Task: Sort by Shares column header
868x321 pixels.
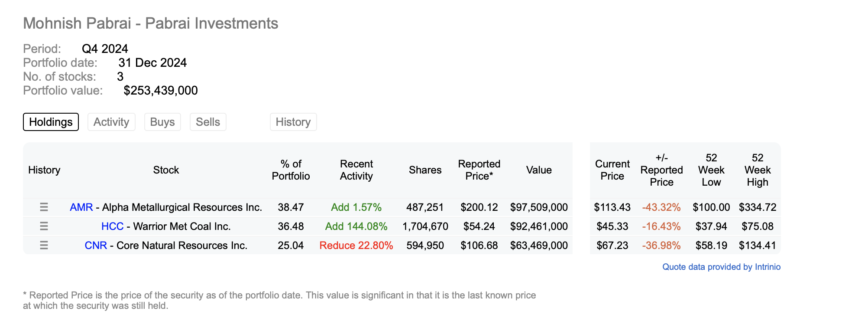Action: [x=425, y=170]
